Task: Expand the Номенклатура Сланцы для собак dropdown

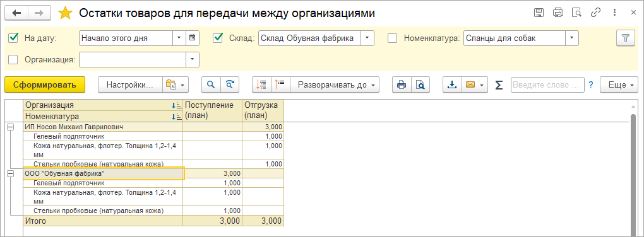Action: click(572, 38)
